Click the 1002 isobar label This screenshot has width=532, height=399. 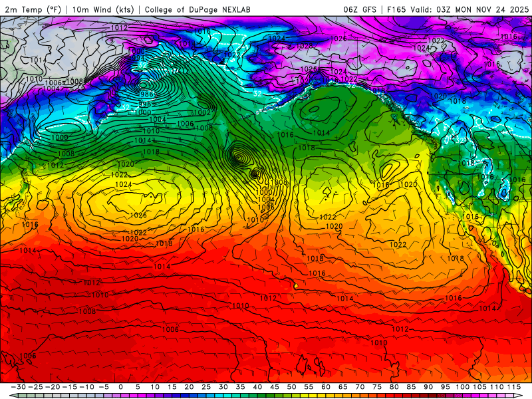pyautogui.click(x=202, y=112)
